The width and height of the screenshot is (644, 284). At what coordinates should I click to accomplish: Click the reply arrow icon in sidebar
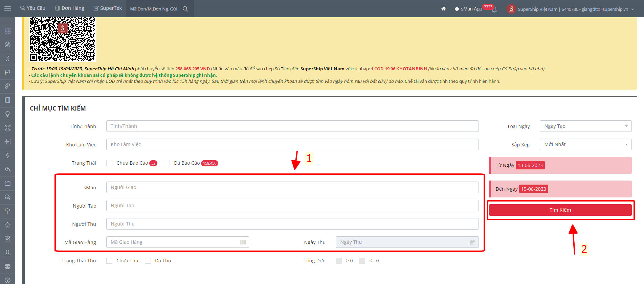coord(7,169)
